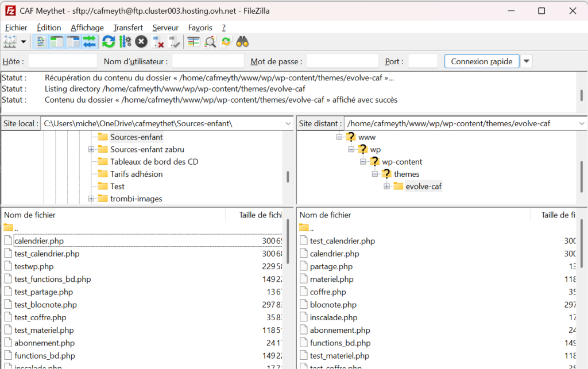Click the disconnect from server icon
This screenshot has height=369, width=588.
pos(158,41)
